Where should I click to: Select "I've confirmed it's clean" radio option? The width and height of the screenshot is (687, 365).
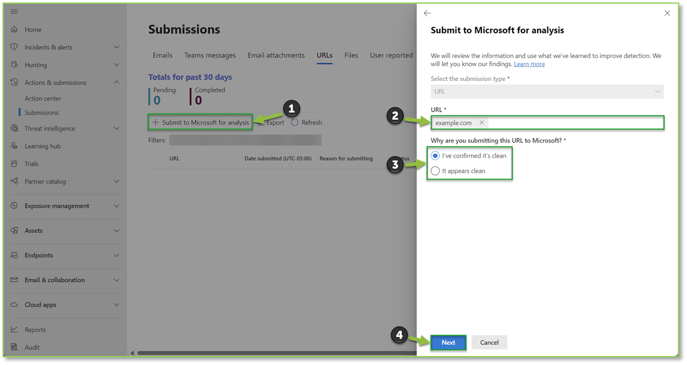pos(435,156)
